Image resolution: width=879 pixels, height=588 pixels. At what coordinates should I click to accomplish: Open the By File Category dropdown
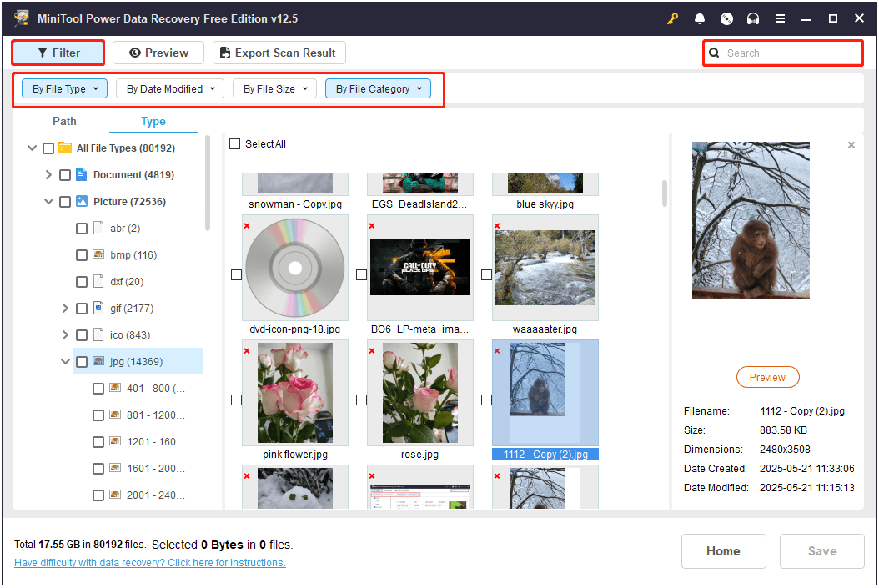point(378,88)
